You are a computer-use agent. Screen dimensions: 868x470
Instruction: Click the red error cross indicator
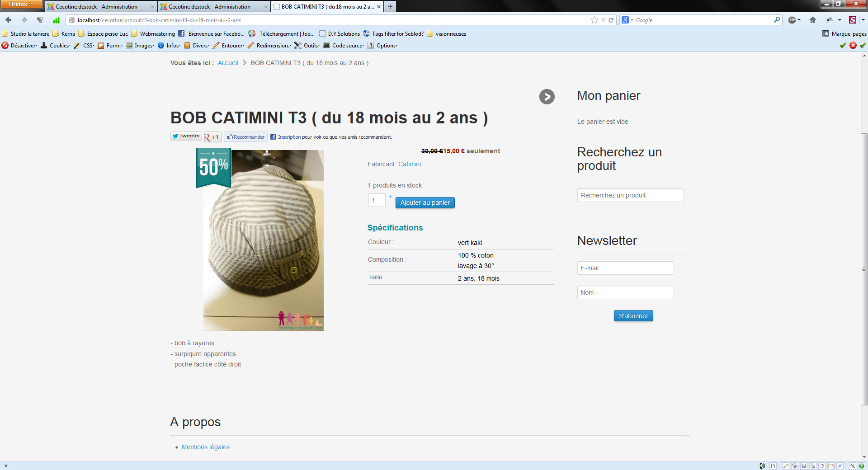pyautogui.click(x=853, y=45)
